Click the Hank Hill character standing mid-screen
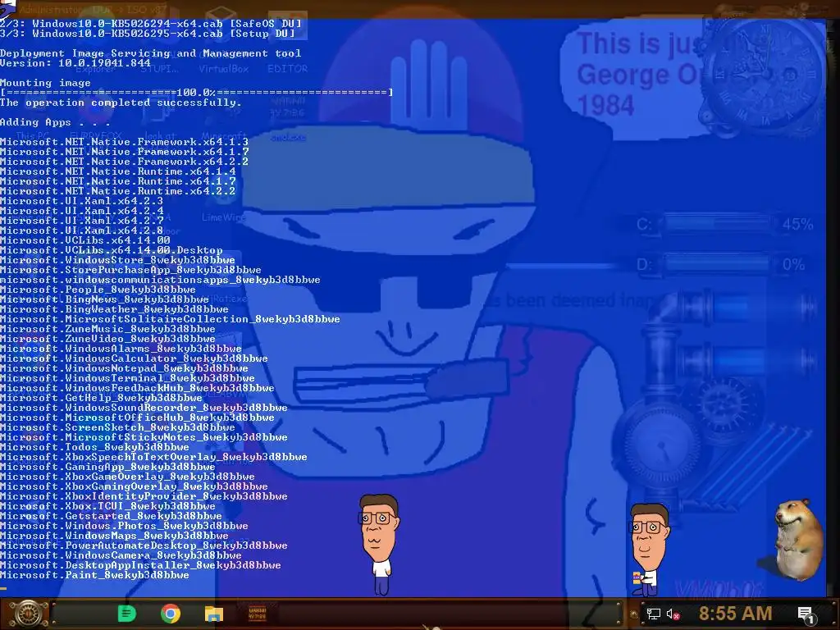 (379, 544)
